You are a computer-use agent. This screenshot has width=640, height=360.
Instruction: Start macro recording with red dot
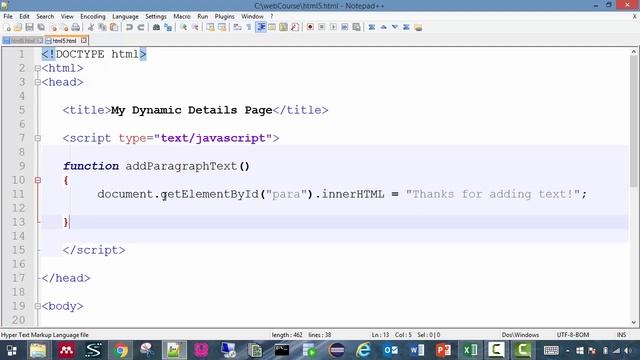point(310,27)
